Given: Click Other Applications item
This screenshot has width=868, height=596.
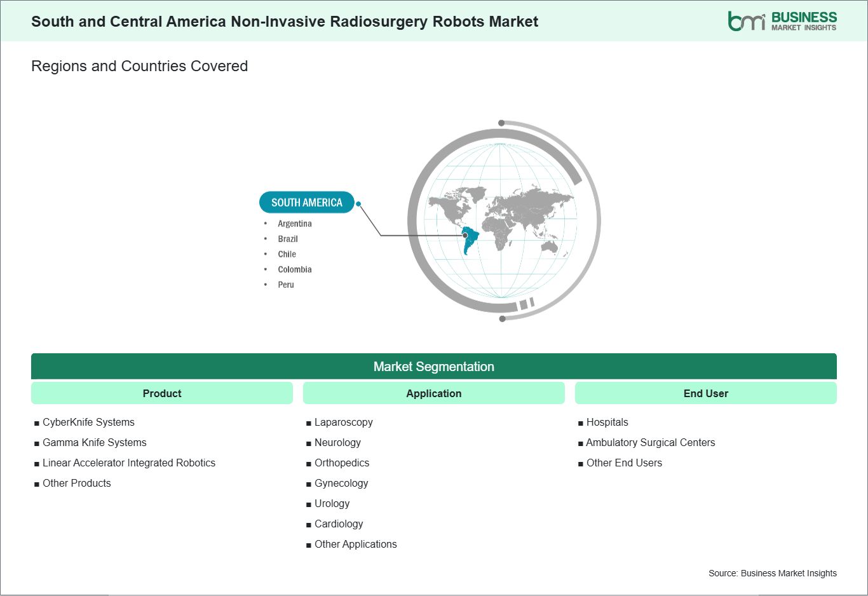Looking at the screenshot, I should (x=356, y=544).
